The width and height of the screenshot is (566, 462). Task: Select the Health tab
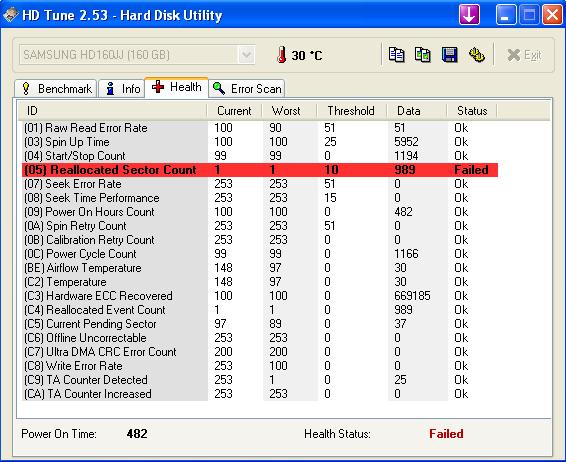[176, 87]
